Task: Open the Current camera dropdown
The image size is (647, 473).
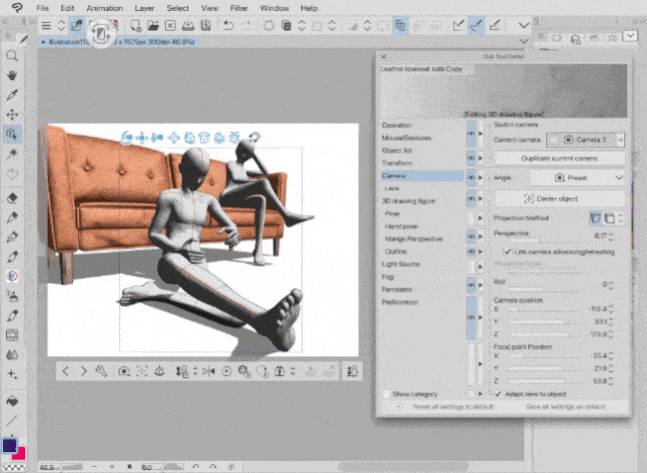Action: [586, 140]
